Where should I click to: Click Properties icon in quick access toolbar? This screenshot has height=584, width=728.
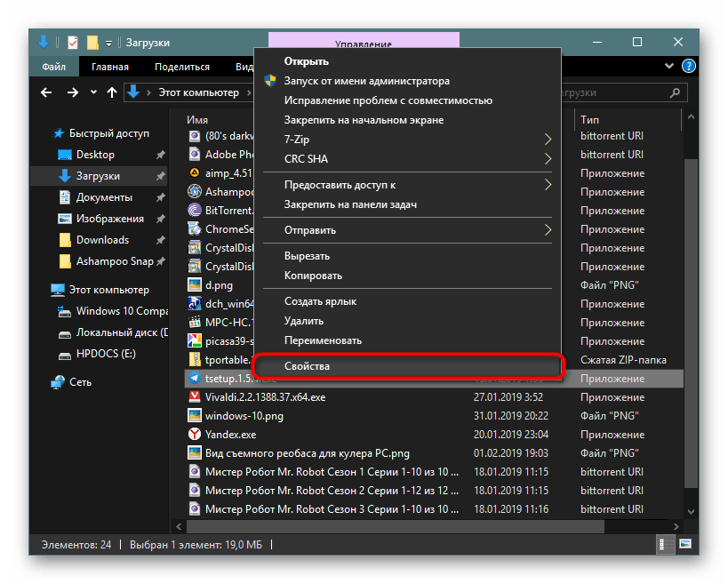tap(73, 42)
